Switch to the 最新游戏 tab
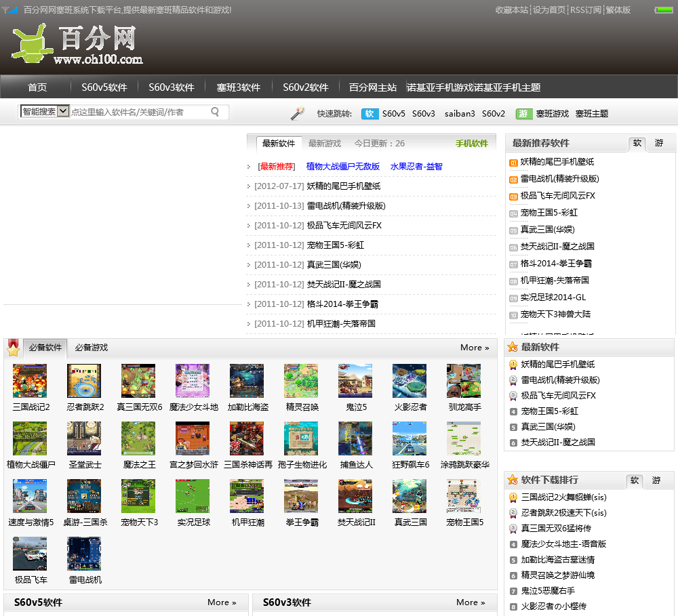Image resolution: width=678 pixels, height=616 pixels. coord(324,143)
